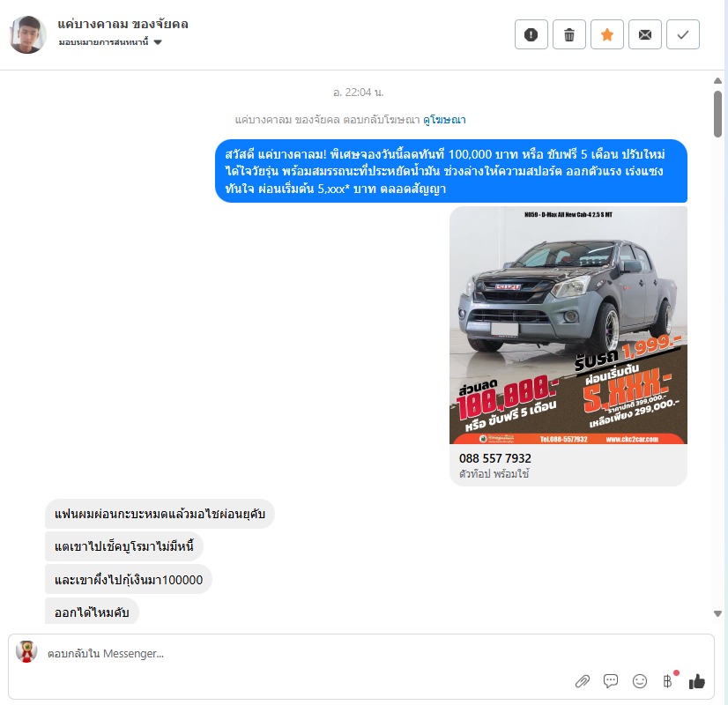Toggle the orange star follow-up flag
Screen dimensions: 728x705
(x=607, y=34)
